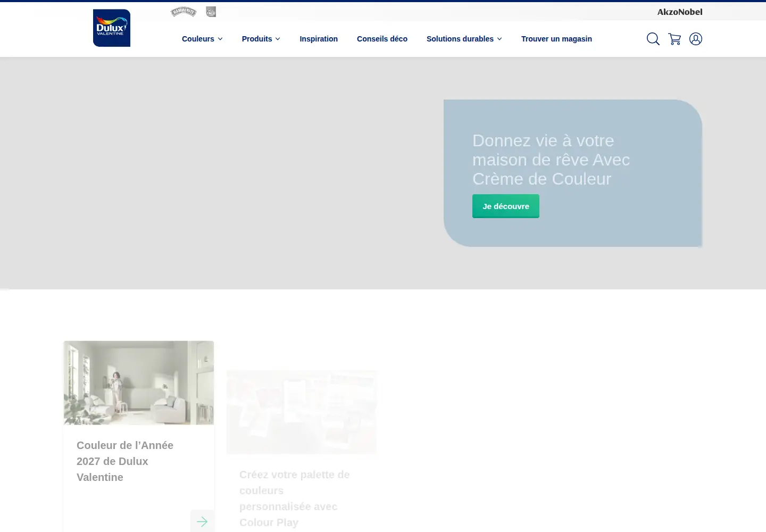Open the Couleur de l'Année 2027 card title

(125, 461)
